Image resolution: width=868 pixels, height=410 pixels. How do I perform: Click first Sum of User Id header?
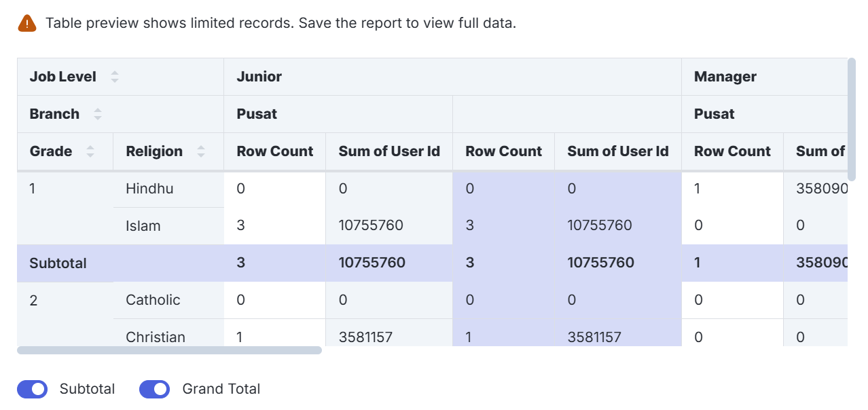(389, 151)
